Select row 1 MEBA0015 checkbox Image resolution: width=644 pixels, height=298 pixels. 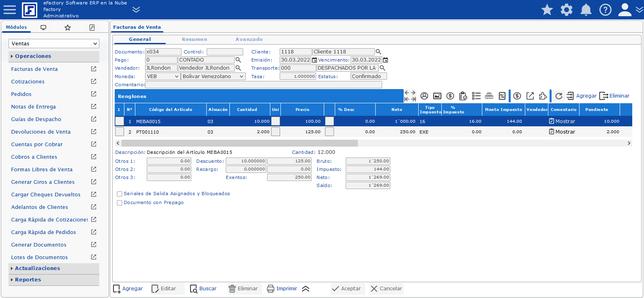click(x=120, y=121)
